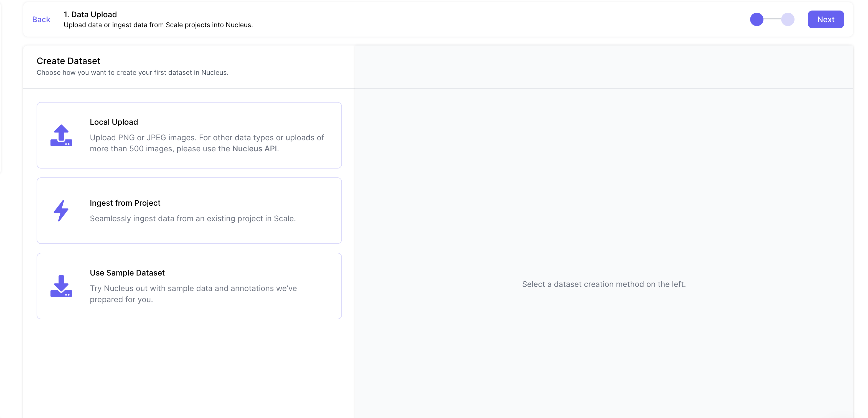
Task: Select the Ingest from Project title
Action: [125, 203]
